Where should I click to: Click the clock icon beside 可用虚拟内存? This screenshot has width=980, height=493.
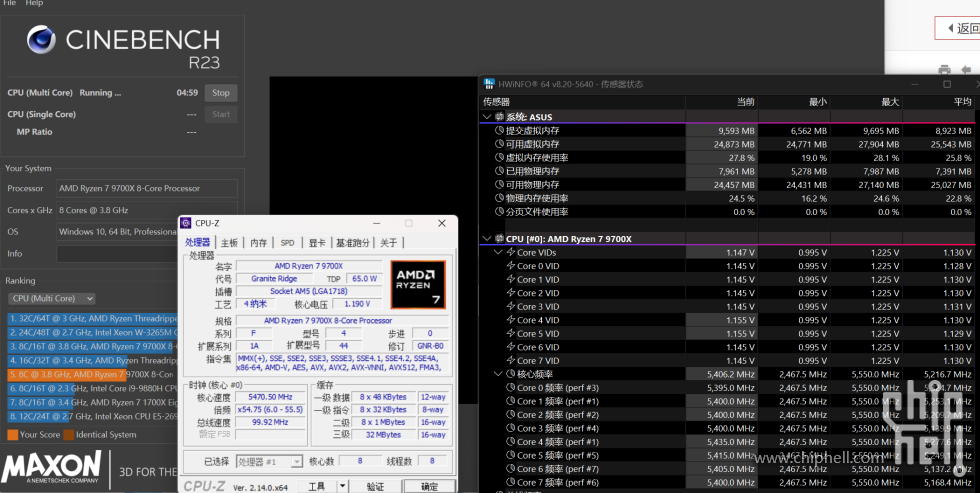[x=499, y=144]
